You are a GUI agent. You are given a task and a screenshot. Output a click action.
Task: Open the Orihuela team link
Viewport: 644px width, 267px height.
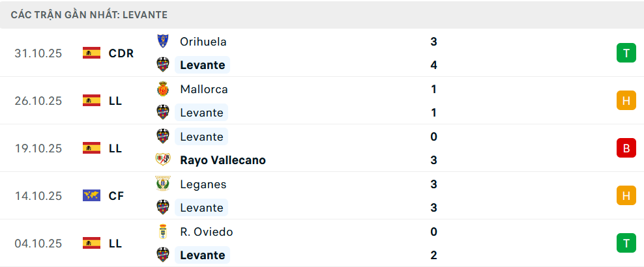tap(203, 42)
